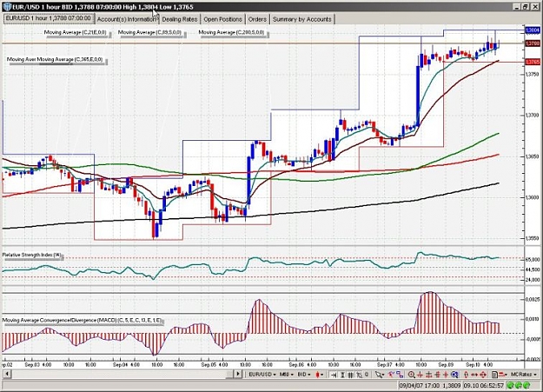Open the M60 timeframe dropdown
Screen dimensions: 543x392
(x=287, y=375)
